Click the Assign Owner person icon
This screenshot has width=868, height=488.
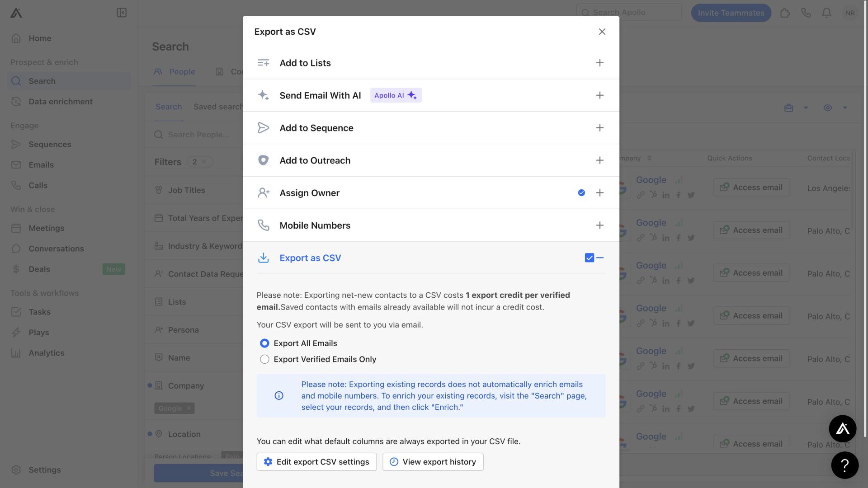click(263, 192)
